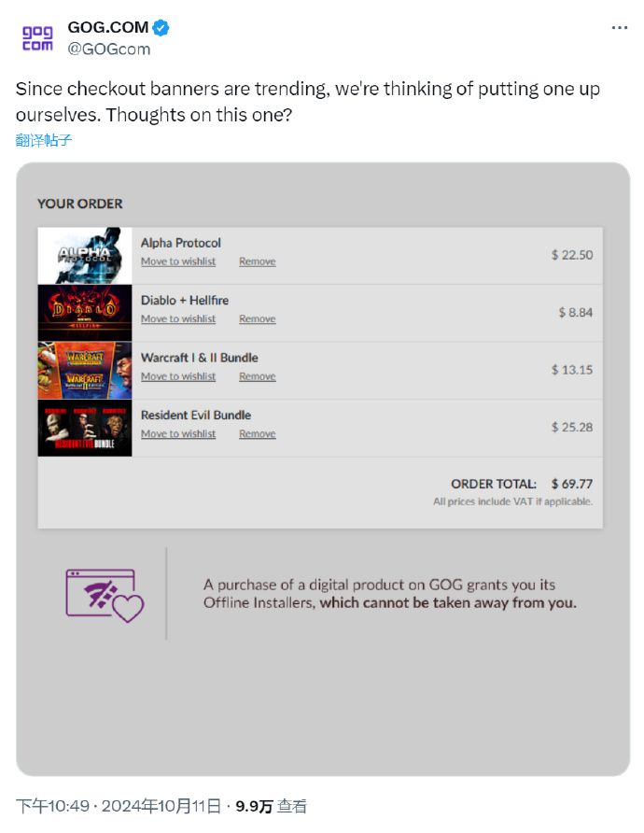Viewport: 644px width, 833px height.
Task: Move Resident Evil Bundle to wishlist
Action: pos(178,433)
